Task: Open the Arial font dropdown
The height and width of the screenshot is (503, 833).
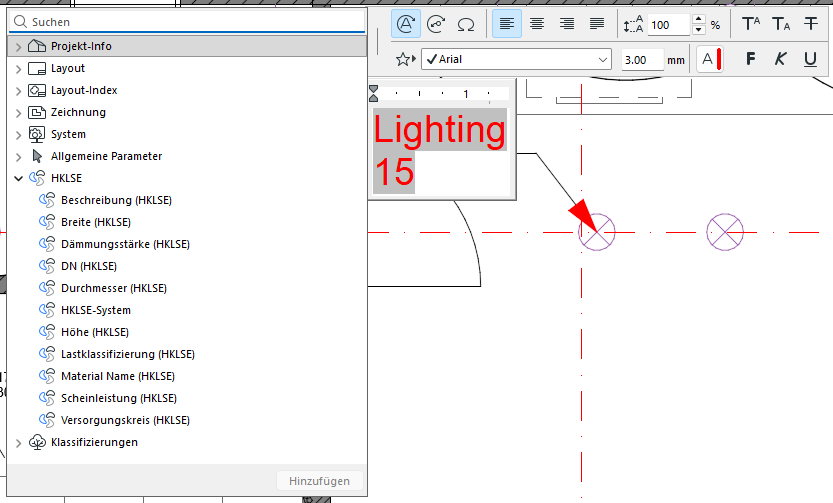Action: click(x=516, y=59)
